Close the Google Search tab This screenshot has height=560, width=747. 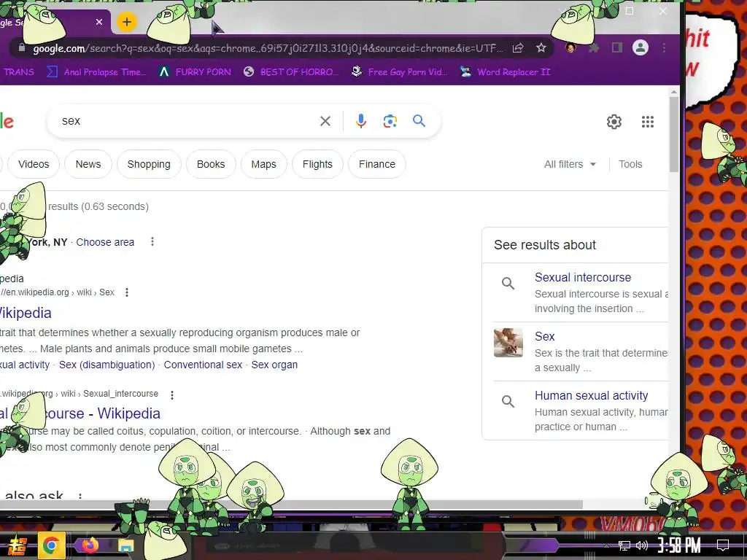tap(99, 22)
